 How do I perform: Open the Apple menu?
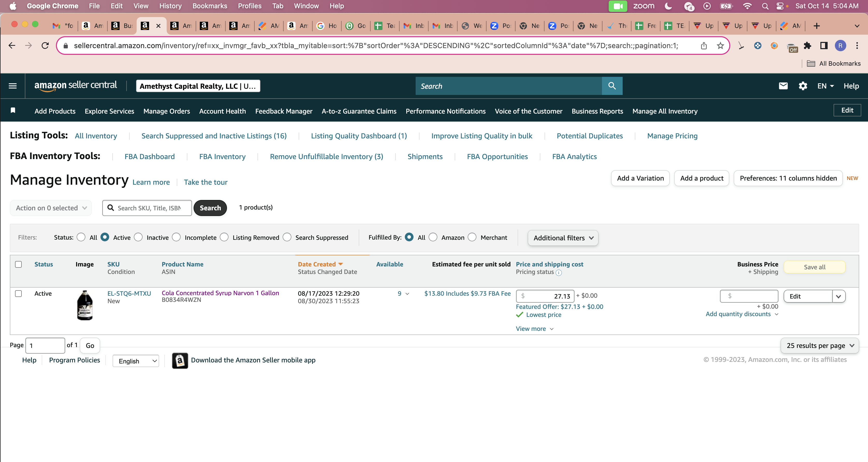click(x=13, y=6)
